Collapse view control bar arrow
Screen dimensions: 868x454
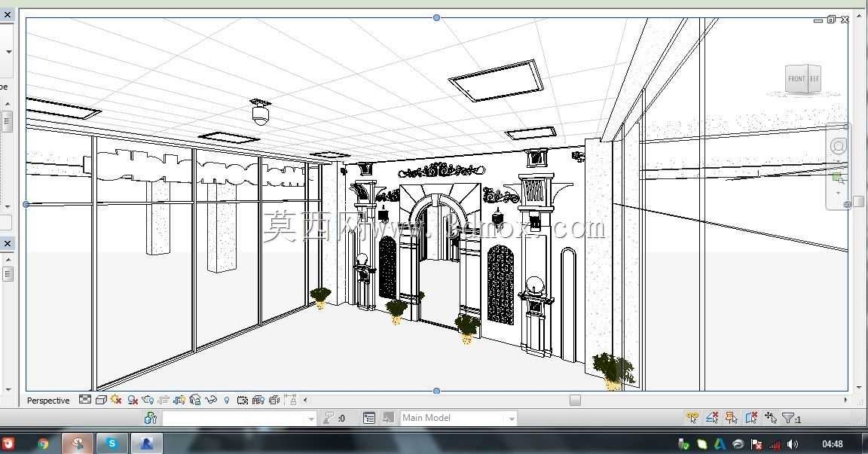(305, 400)
